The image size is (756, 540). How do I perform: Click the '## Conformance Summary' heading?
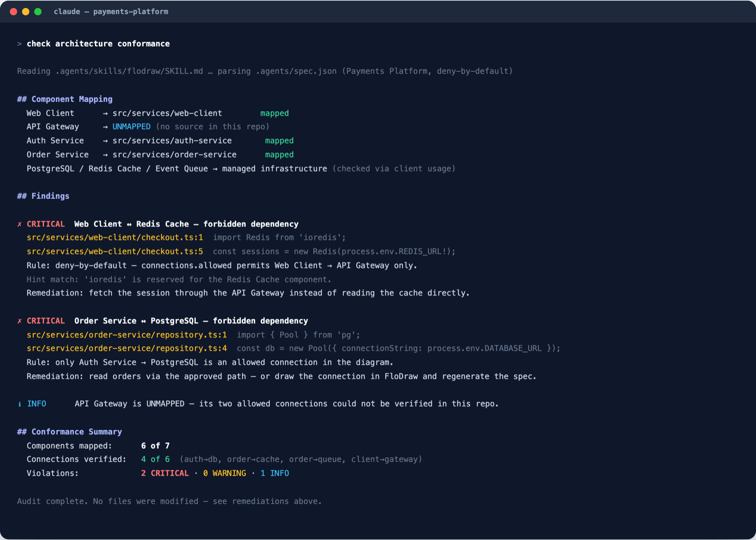[69, 432]
